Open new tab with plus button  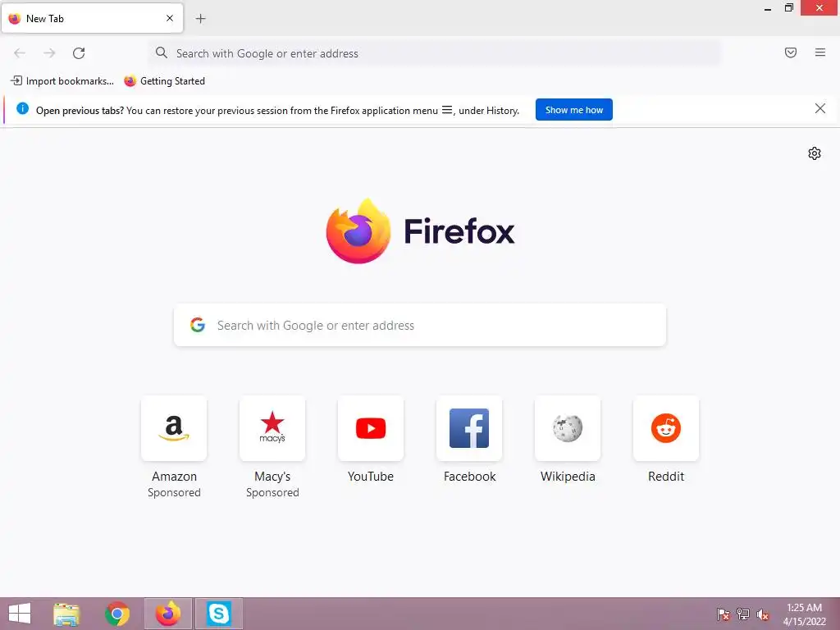coord(200,19)
